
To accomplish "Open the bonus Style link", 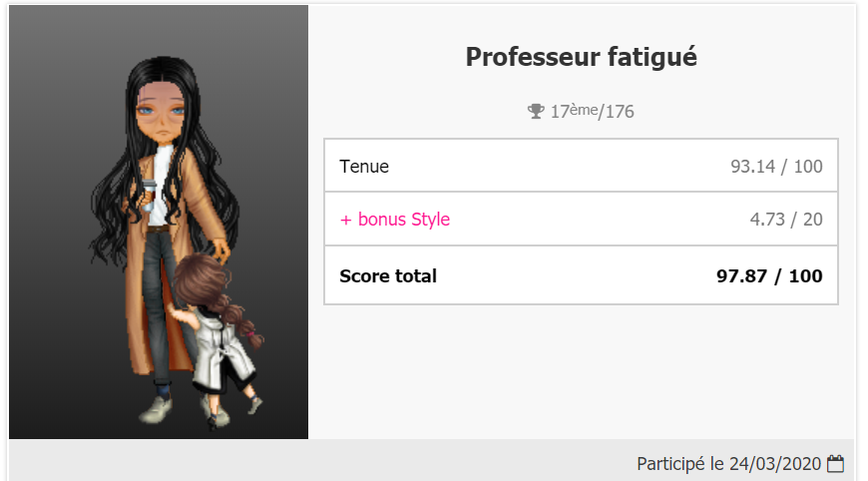I will point(403,220).
